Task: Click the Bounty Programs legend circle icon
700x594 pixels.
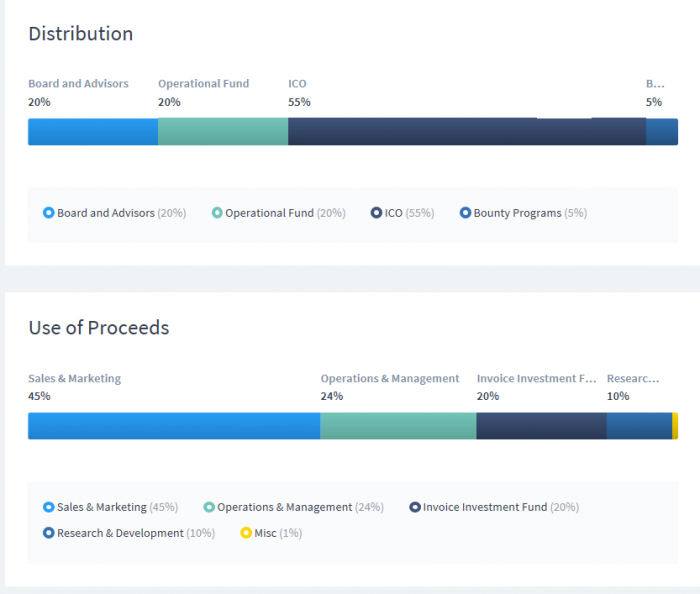Action: click(465, 213)
